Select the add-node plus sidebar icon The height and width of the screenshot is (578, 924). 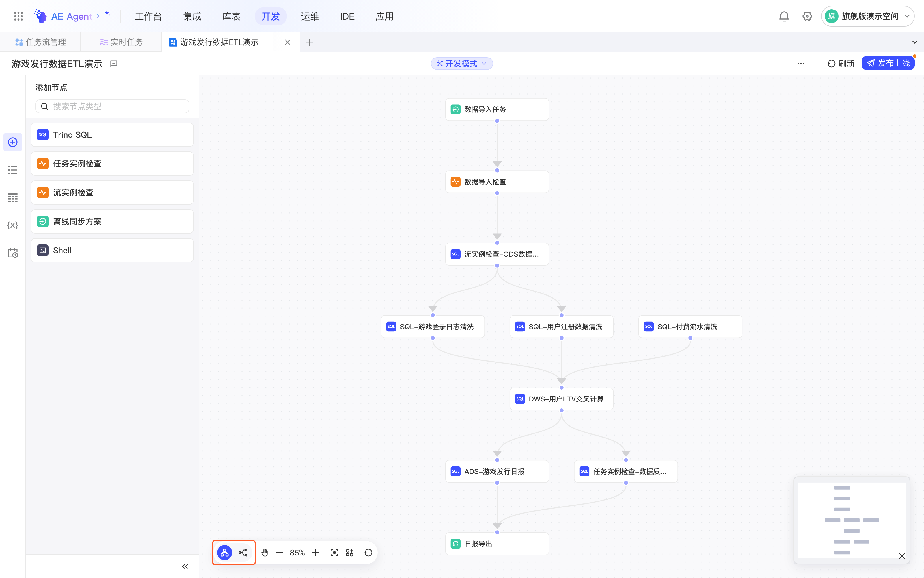(x=13, y=142)
